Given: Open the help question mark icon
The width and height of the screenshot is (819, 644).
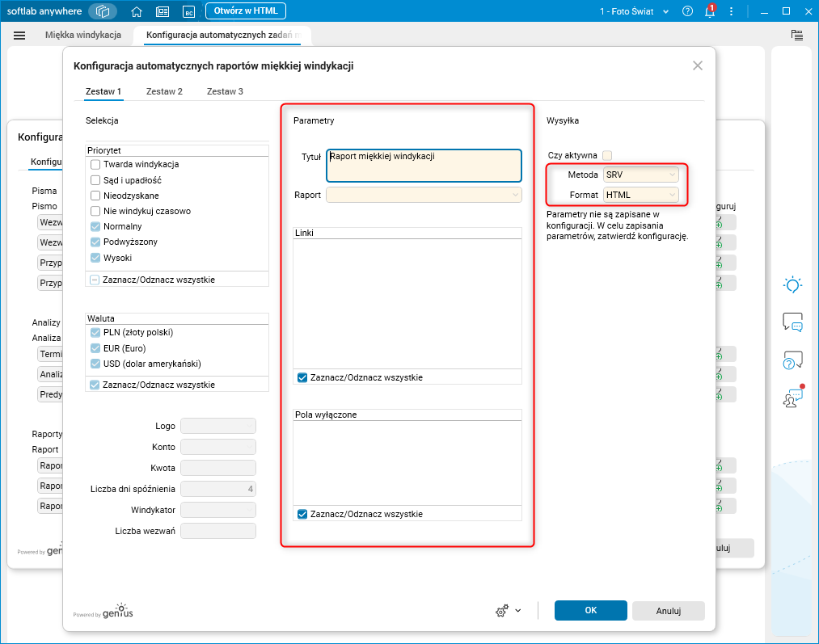Looking at the screenshot, I should [x=687, y=11].
